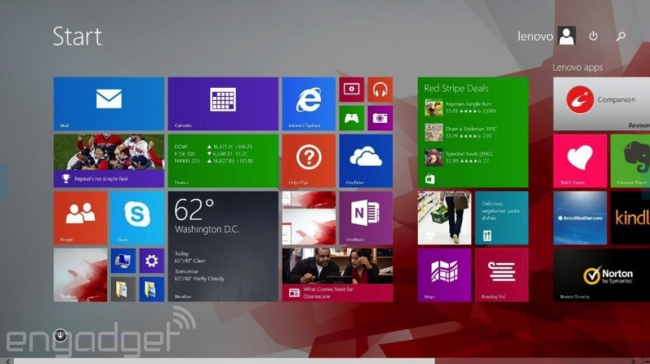Image resolution: width=650 pixels, height=364 pixels.
Task: Open the pink heart Lenovo app tile
Action: 580,161
